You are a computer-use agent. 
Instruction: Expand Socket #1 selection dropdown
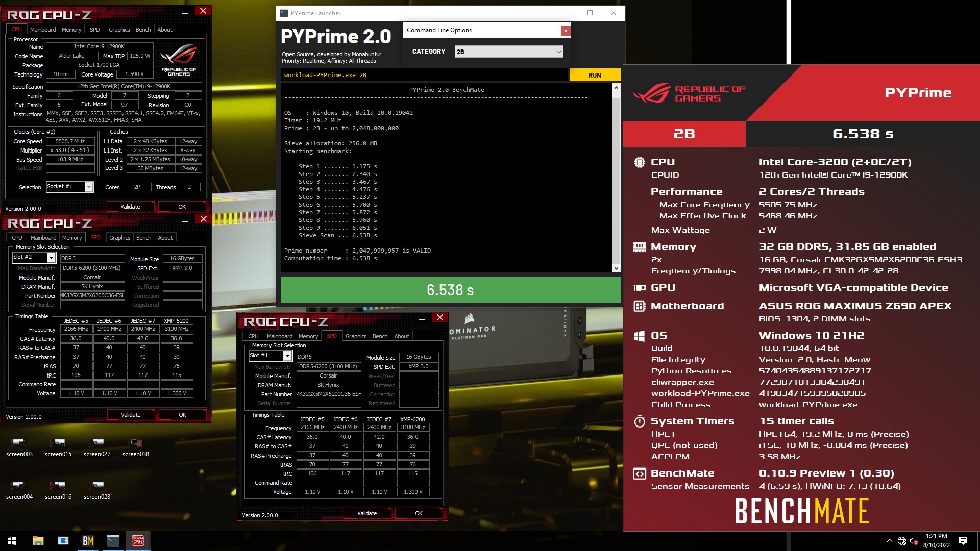coord(89,187)
